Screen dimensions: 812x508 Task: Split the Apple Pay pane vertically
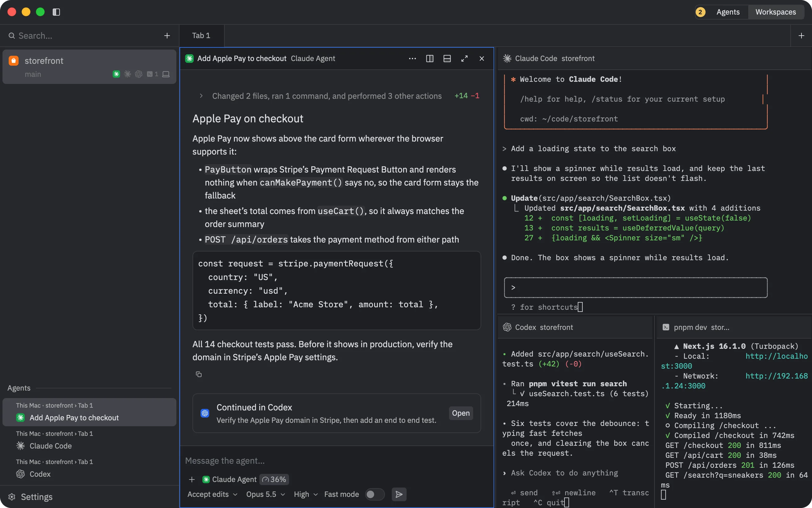pyautogui.click(x=430, y=59)
